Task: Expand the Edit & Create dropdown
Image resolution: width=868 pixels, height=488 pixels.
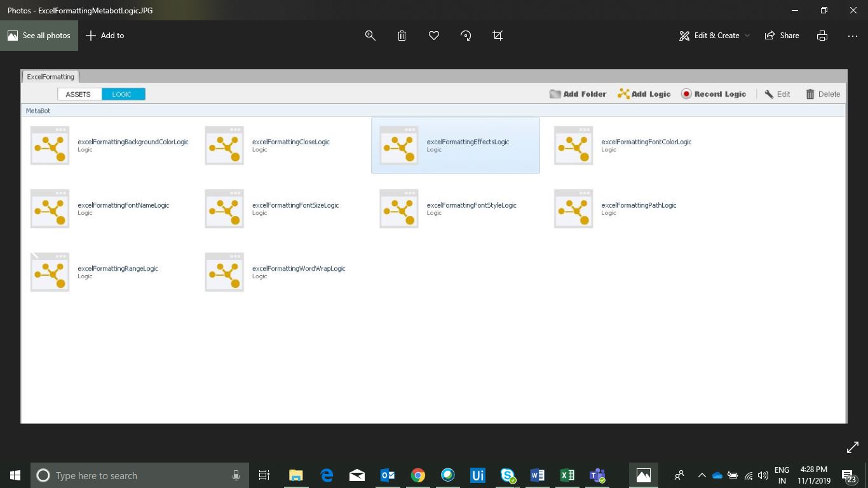Action: (714, 36)
